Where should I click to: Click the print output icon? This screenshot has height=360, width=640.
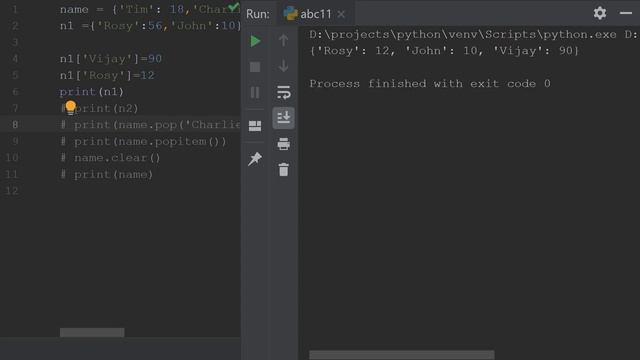[x=283, y=144]
